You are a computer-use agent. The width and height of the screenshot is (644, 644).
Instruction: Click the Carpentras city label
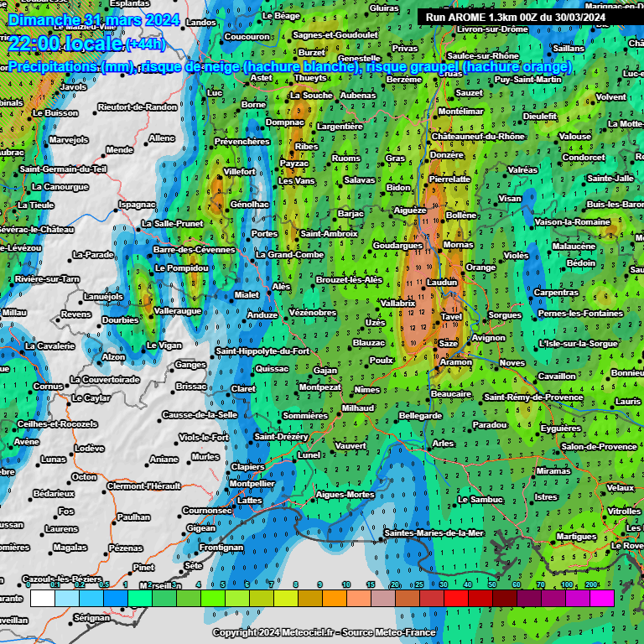(555, 292)
